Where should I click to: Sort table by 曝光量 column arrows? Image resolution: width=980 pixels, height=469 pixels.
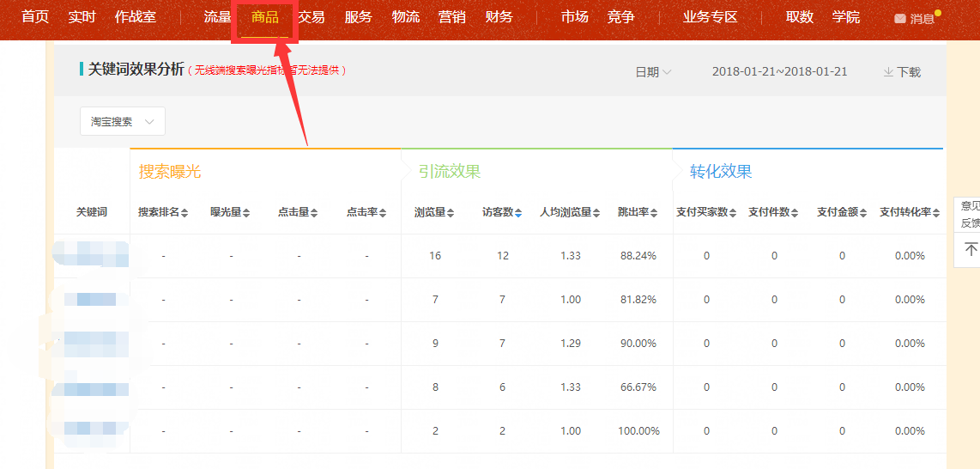tap(246, 213)
